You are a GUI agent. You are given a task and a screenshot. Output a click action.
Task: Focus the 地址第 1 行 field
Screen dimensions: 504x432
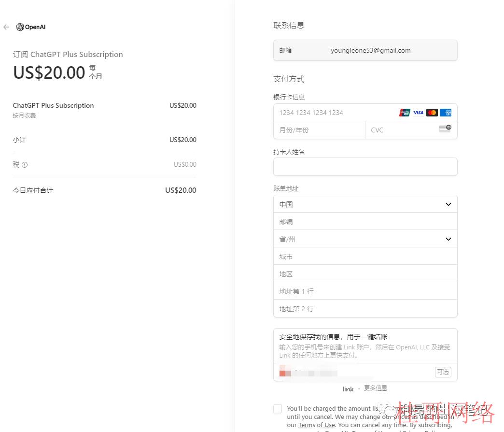[365, 291]
